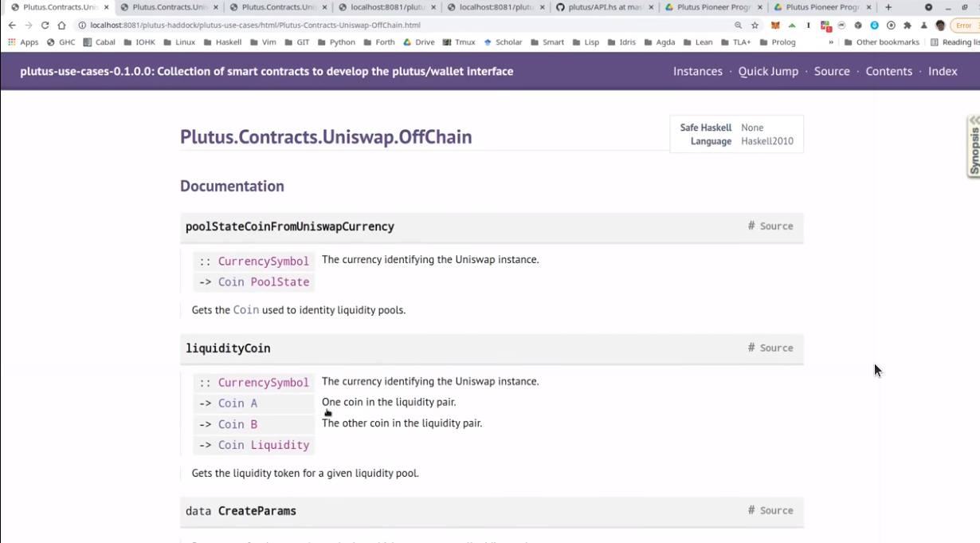Open the Haskell bookmarks folder
Viewport: 980px width, 543px height.
pyautogui.click(x=222, y=42)
